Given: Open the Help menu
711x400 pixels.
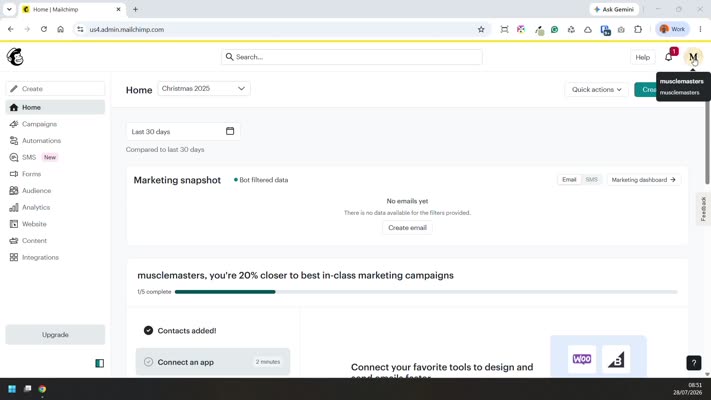Looking at the screenshot, I should [642, 57].
